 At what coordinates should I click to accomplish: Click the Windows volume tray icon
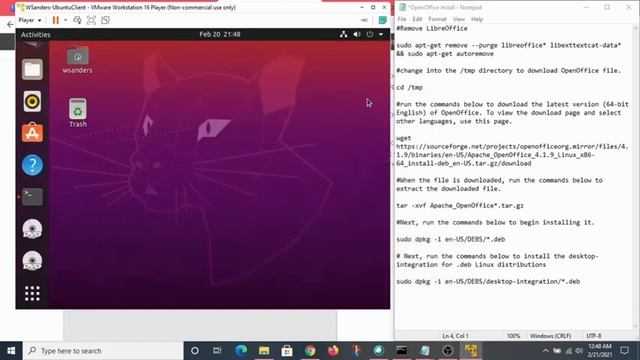pos(579,351)
